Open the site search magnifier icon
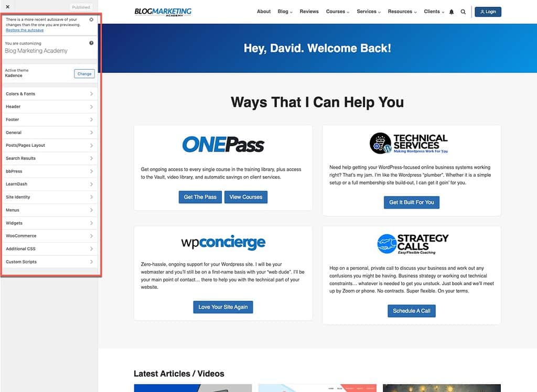The height and width of the screenshot is (392, 537). click(x=463, y=12)
